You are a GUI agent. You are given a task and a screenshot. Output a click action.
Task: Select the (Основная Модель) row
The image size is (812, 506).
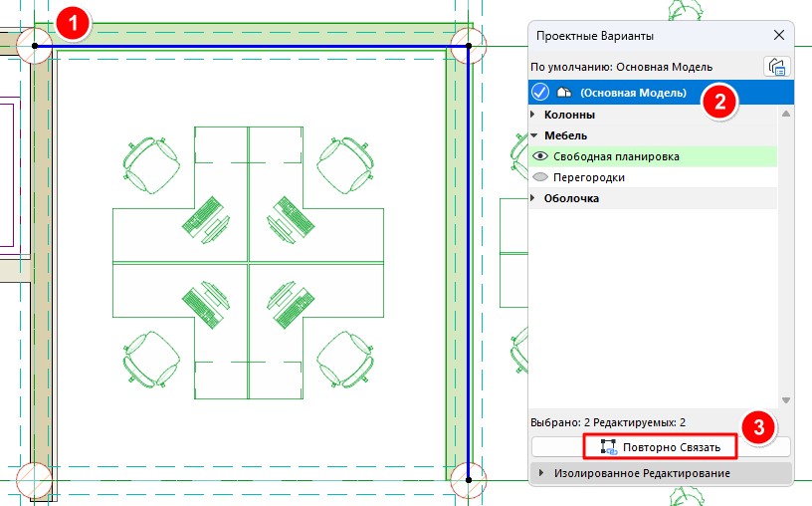pos(661,93)
